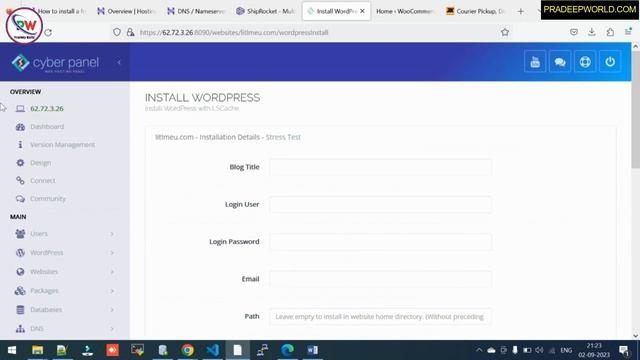The height and width of the screenshot is (360, 640).
Task: Click the Users people icon
Action: point(20,233)
